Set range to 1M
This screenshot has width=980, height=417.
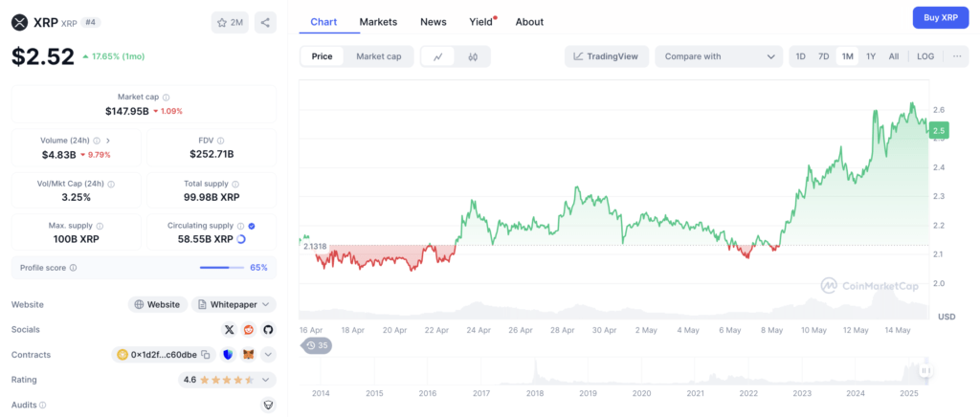pyautogui.click(x=848, y=56)
